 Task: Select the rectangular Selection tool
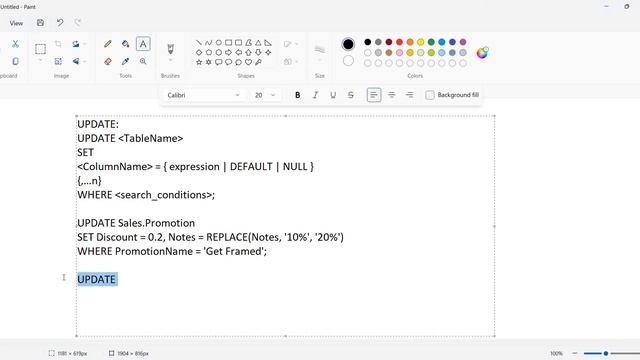pos(40,49)
